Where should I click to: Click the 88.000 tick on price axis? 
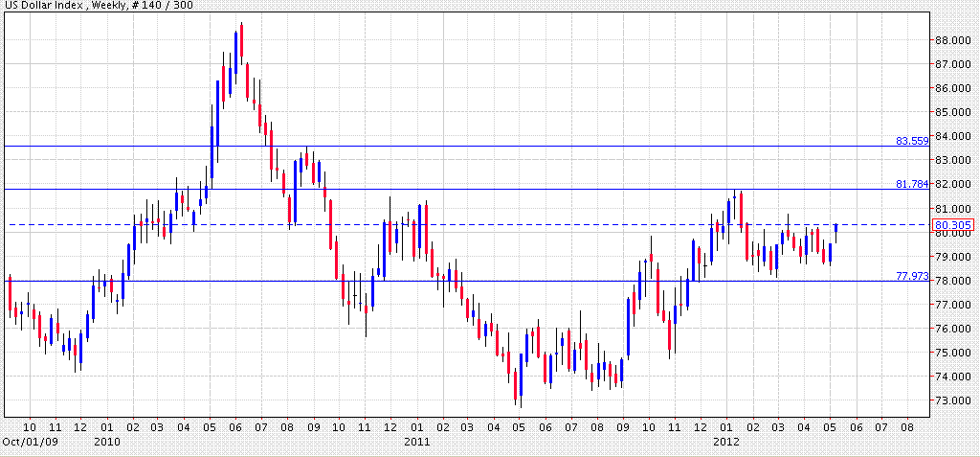[954, 40]
